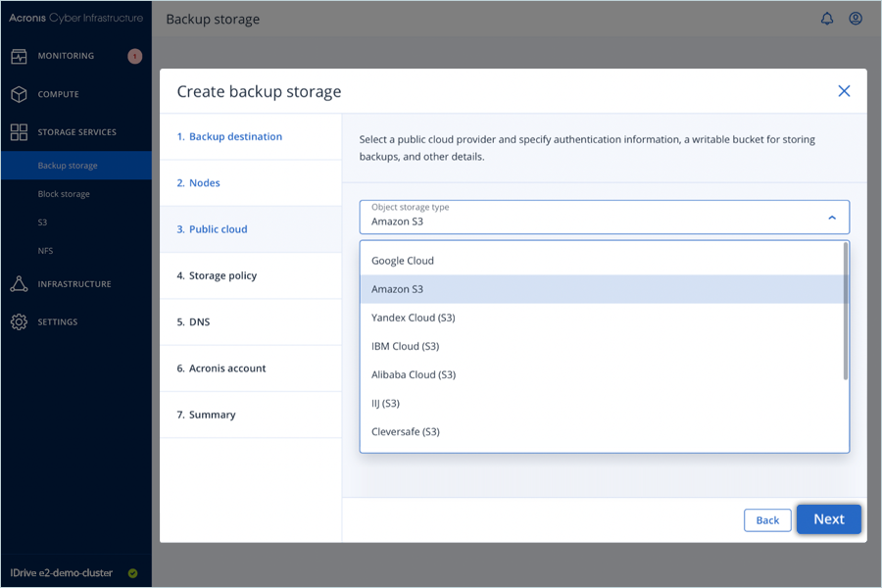The height and width of the screenshot is (588, 882).
Task: Click the green cluster status checkmark
Action: pyautogui.click(x=133, y=573)
